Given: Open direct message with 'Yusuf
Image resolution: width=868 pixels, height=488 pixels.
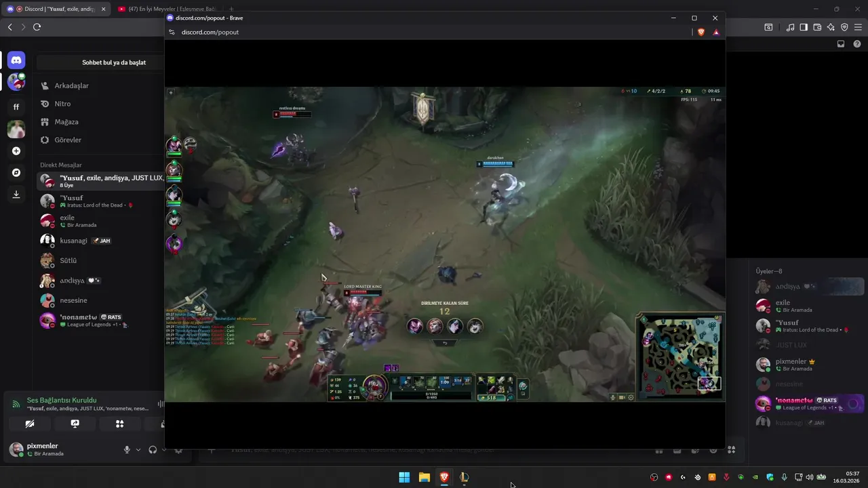Looking at the screenshot, I should [x=100, y=201].
